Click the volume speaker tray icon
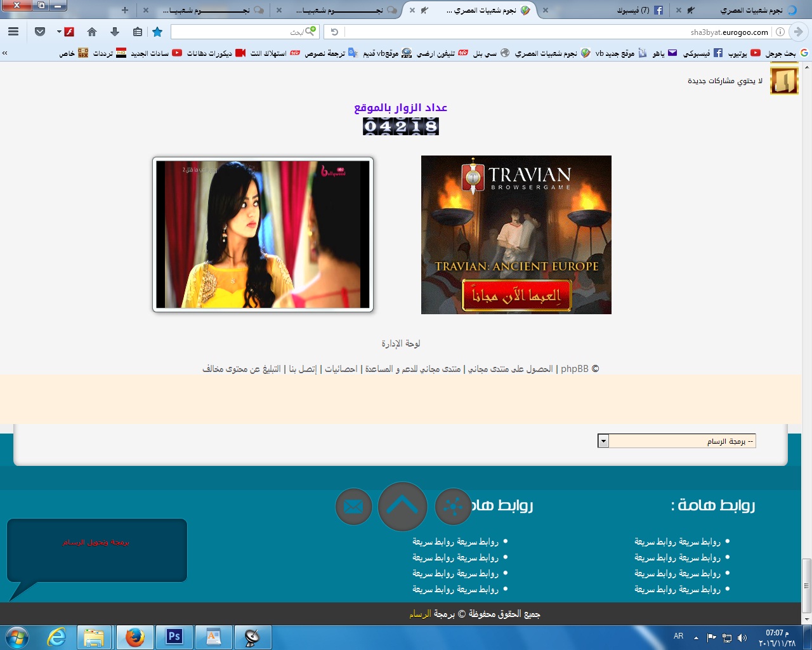Screen dimensions: 812x650 (x=742, y=637)
